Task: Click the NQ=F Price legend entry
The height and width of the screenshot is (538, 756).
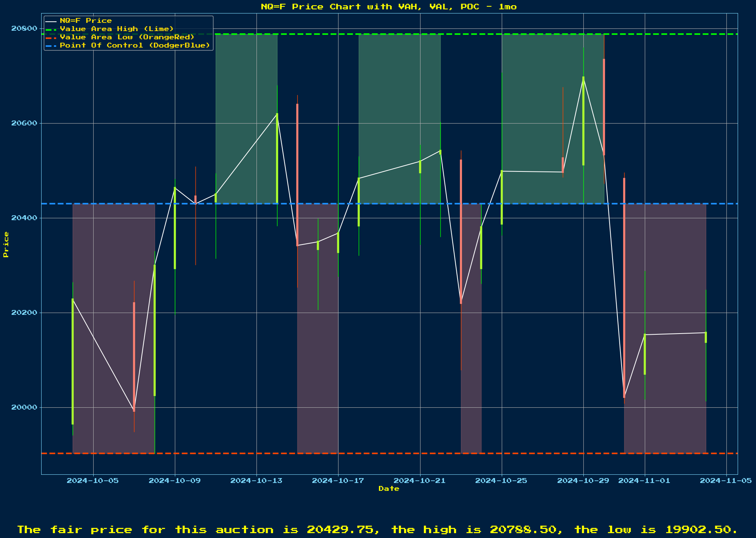Action: tap(85, 21)
